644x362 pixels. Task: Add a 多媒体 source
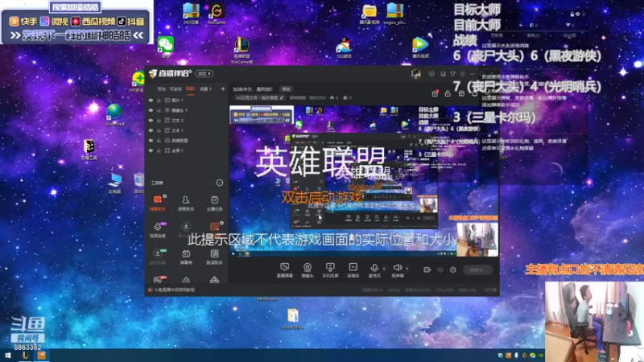tap(353, 270)
